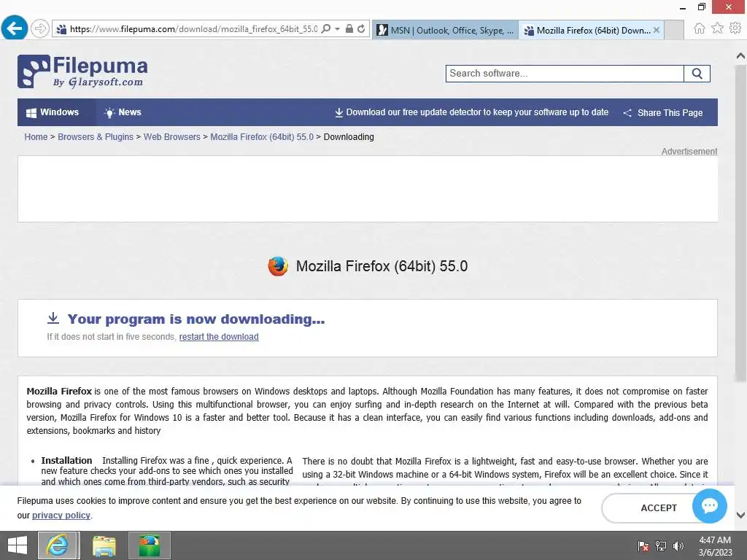Open Favorites star icon

click(x=717, y=28)
